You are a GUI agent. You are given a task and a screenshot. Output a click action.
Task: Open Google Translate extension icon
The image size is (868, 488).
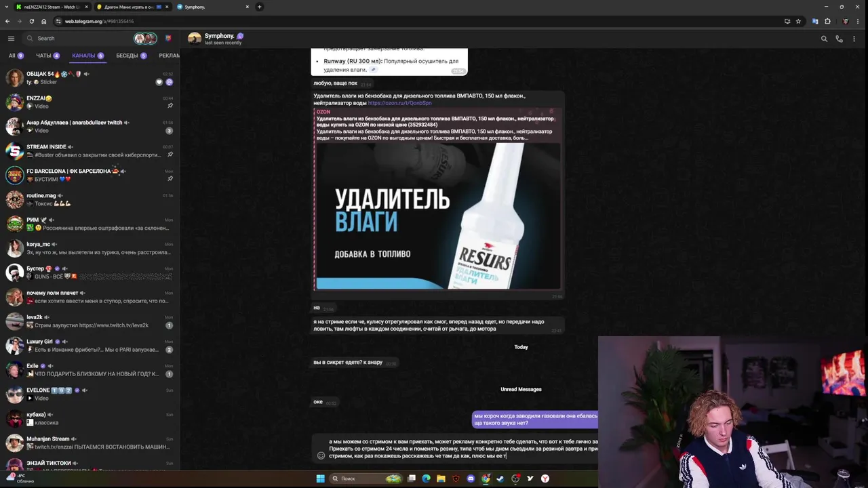[815, 21]
